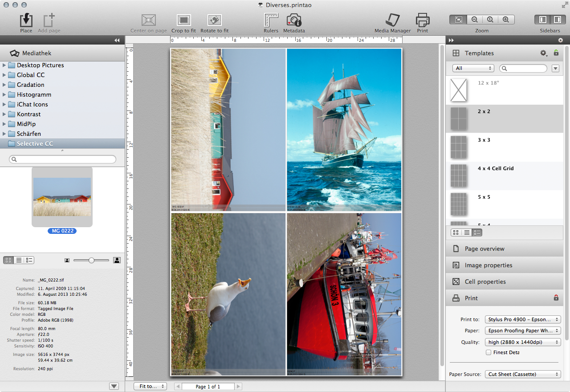Select the 12 x 18" template
Screen dimensions: 570x392
(x=505, y=90)
